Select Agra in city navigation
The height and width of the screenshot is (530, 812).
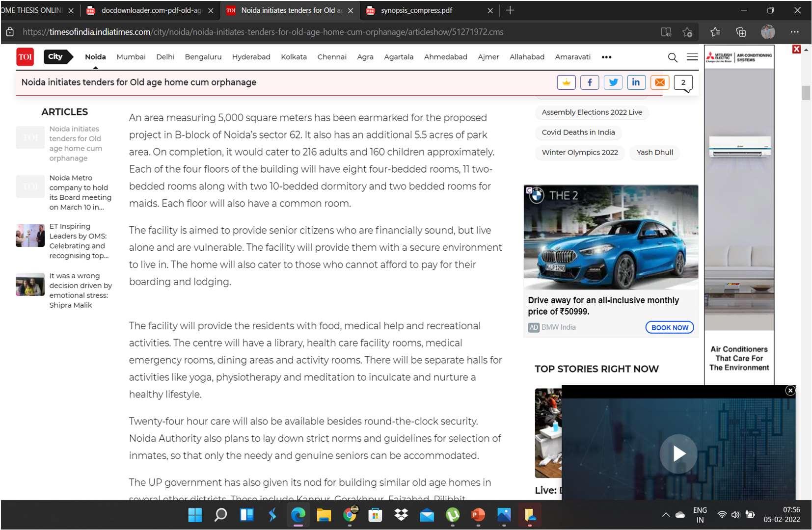coord(365,57)
